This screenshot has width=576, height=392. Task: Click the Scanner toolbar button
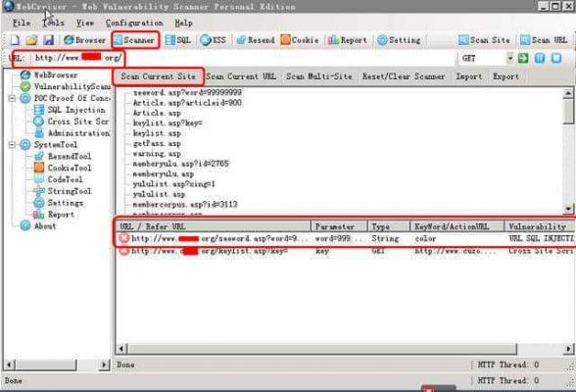[x=134, y=39]
